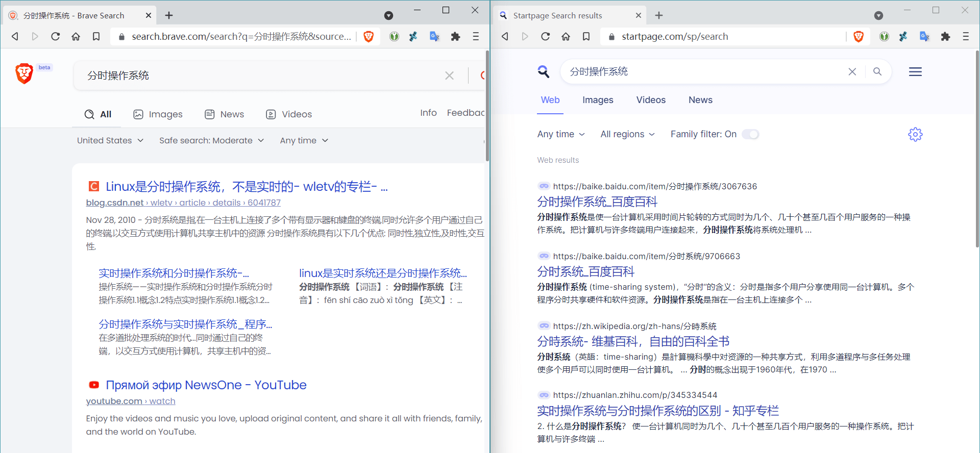The height and width of the screenshot is (453, 980).
Task: Open extensions puzzle icon in Startpage window
Action: pos(945,36)
